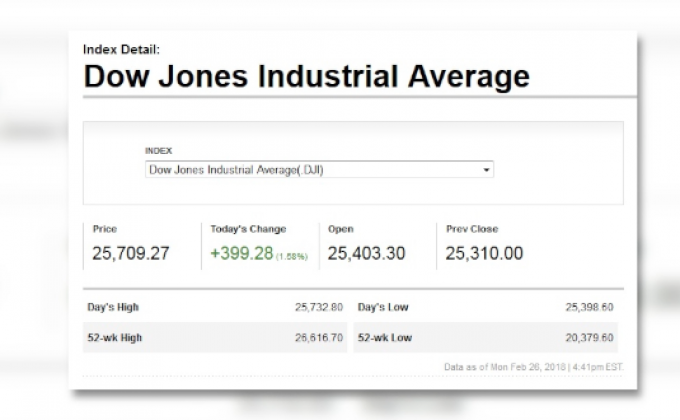
Task: Click 'Dow Jones Industrial Average(.DJI)' selector text
Action: pos(236,170)
